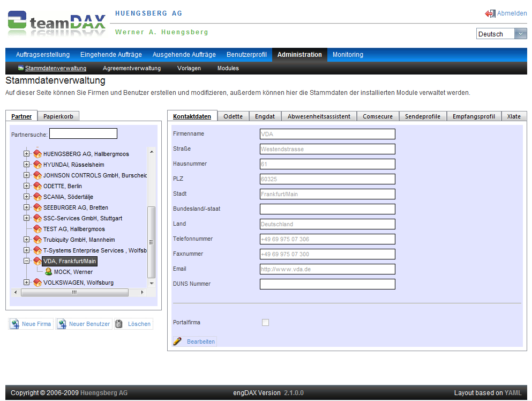Screen dimensions: 532x401
Task: Click the Partnersuche search field
Action: coord(84,133)
